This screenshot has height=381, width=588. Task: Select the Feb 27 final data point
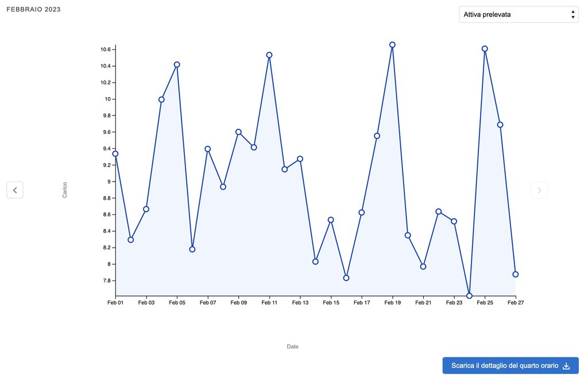point(516,274)
